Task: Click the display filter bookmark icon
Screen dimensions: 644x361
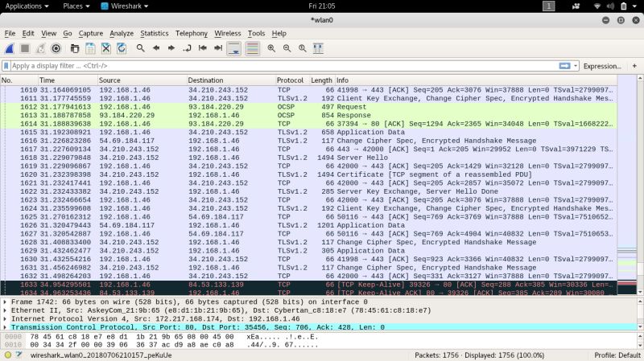Action: 6,66
